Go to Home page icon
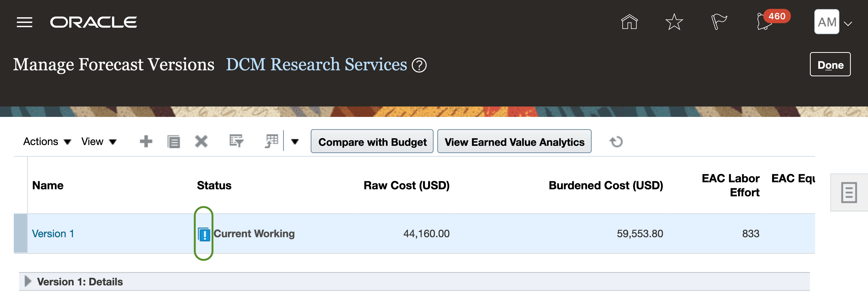Screen dimensions: 868x295 629,22
